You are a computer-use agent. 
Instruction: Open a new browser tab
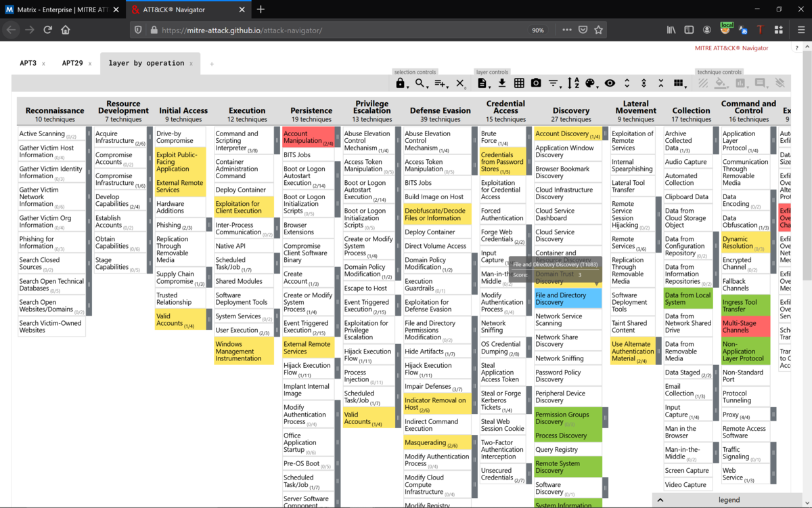(x=261, y=9)
